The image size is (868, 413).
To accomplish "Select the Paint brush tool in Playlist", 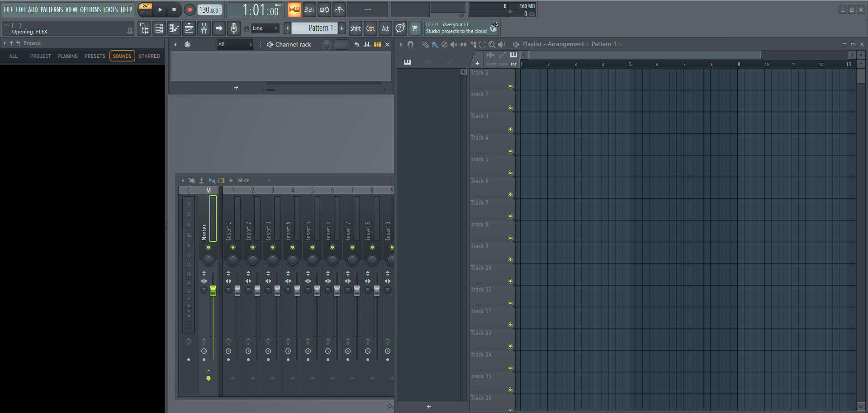I will 435,44.
